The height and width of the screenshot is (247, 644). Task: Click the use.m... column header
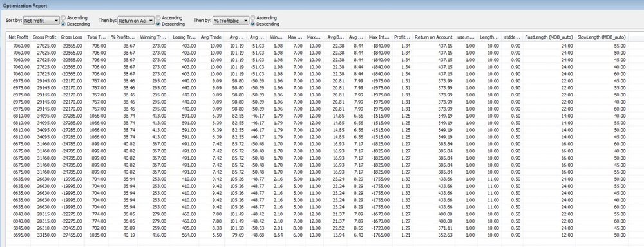coord(466,37)
